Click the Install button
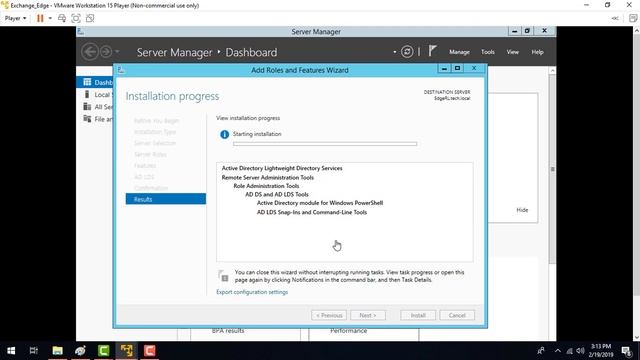This screenshot has height=360, width=640. tap(418, 315)
